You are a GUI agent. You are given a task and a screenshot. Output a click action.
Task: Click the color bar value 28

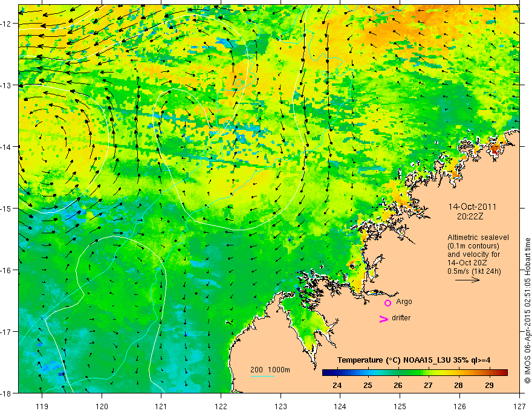[458, 386]
